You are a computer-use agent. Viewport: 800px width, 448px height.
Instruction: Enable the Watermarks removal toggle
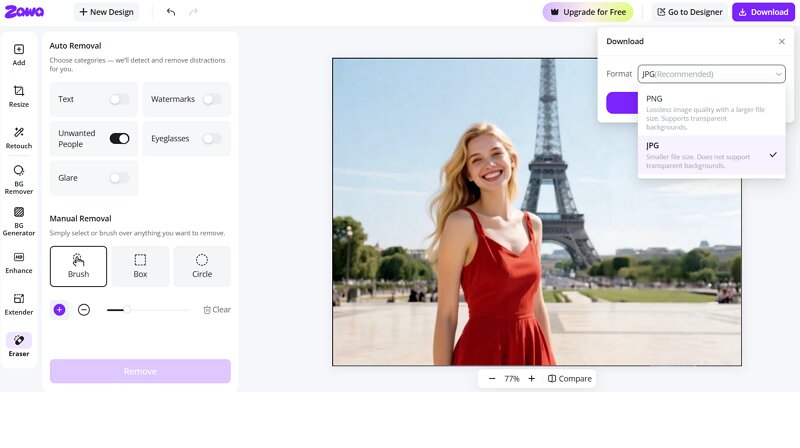point(212,99)
